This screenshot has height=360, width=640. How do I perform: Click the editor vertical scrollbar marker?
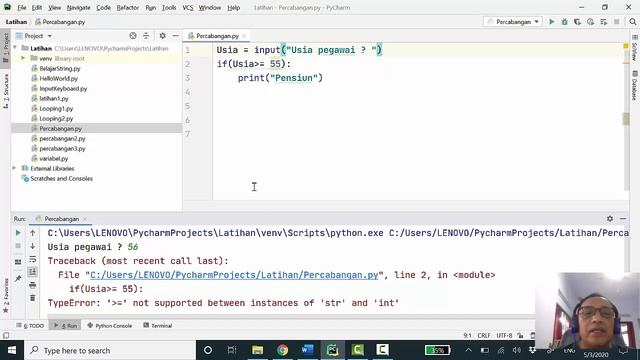pyautogui.click(x=626, y=119)
